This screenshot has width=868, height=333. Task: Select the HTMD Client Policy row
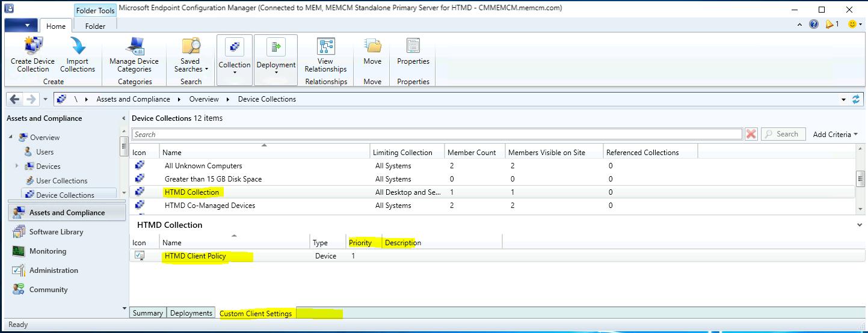pyautogui.click(x=498, y=256)
